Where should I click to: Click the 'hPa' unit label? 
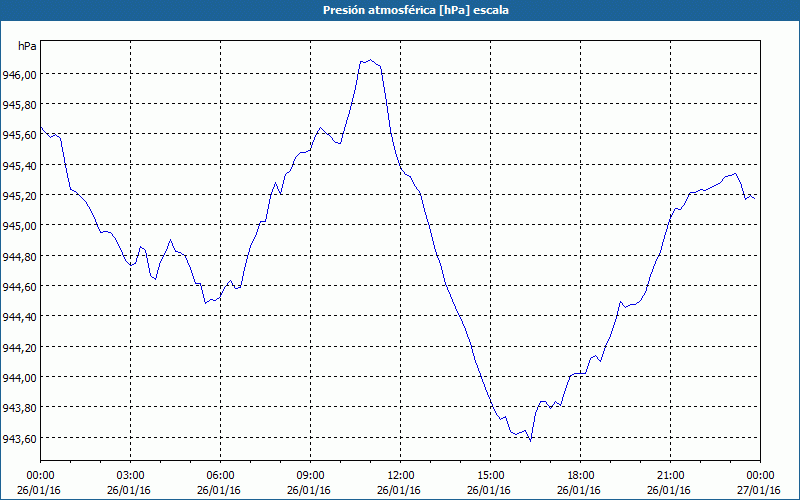click(x=27, y=46)
